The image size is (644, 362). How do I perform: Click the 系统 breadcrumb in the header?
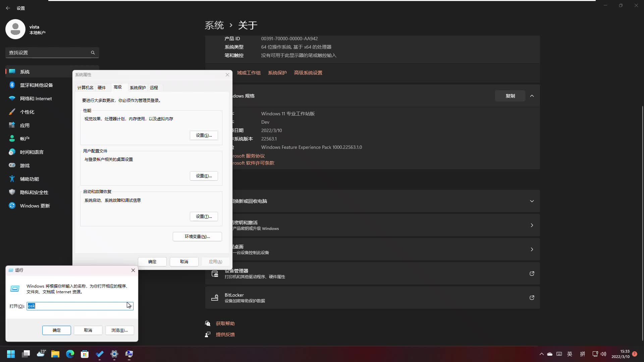[x=214, y=25]
